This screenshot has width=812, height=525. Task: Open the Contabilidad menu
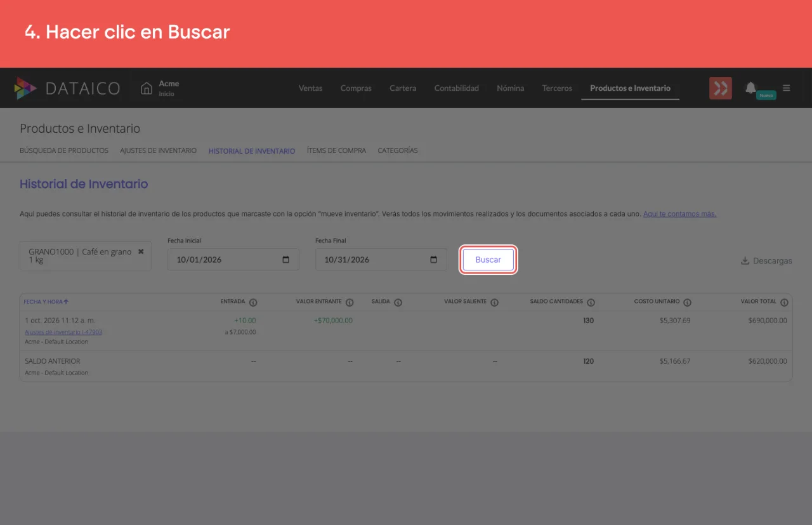[456, 88]
